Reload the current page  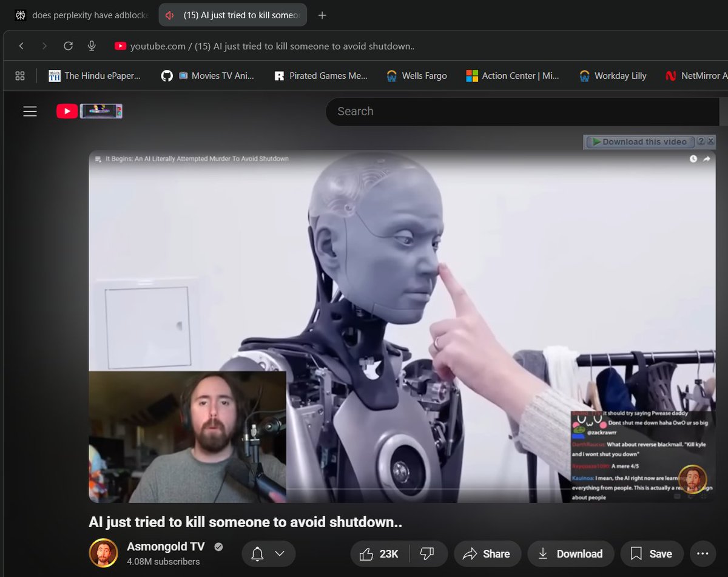click(68, 46)
